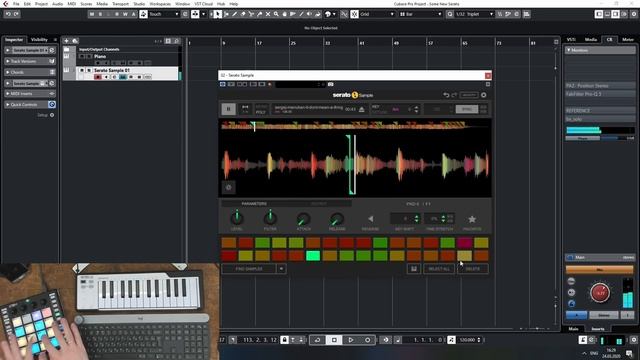Collapse the Monitors section in Control Room
This screenshot has width=640, height=360.
click(x=569, y=50)
